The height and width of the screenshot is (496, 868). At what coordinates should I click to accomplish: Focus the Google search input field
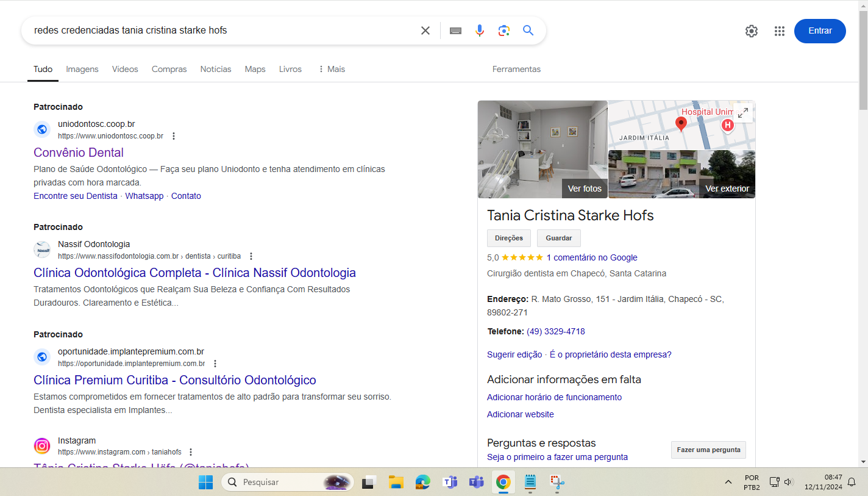click(222, 31)
